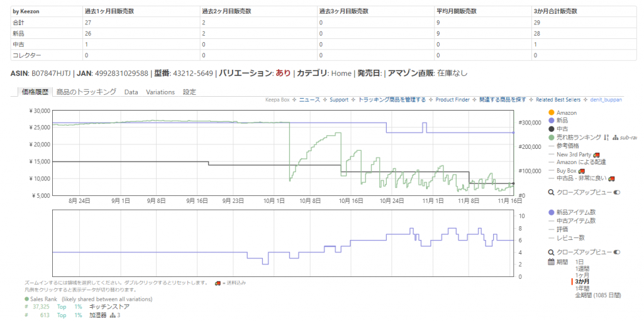Toggle the black 中古 price legend dot
Image resolution: width=644 pixels, height=321 pixels.
pyautogui.click(x=552, y=129)
